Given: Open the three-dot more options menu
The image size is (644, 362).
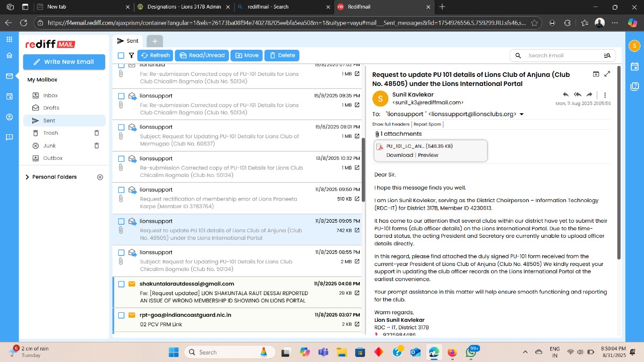Looking at the screenshot, I should pyautogui.click(x=605, y=95).
